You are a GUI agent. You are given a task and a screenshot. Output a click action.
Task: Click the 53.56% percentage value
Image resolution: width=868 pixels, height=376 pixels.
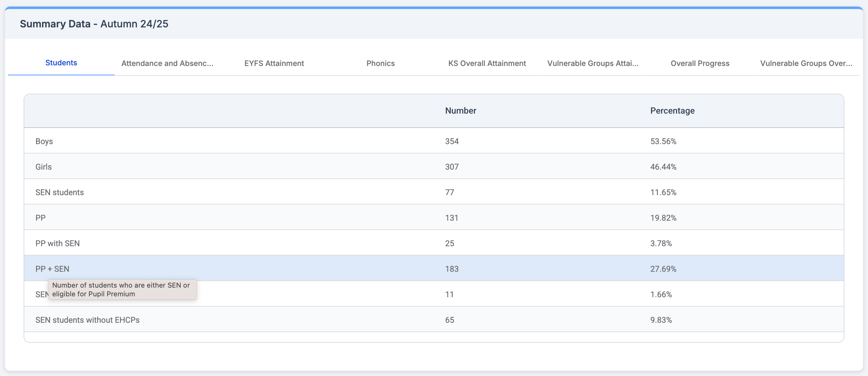click(x=663, y=141)
